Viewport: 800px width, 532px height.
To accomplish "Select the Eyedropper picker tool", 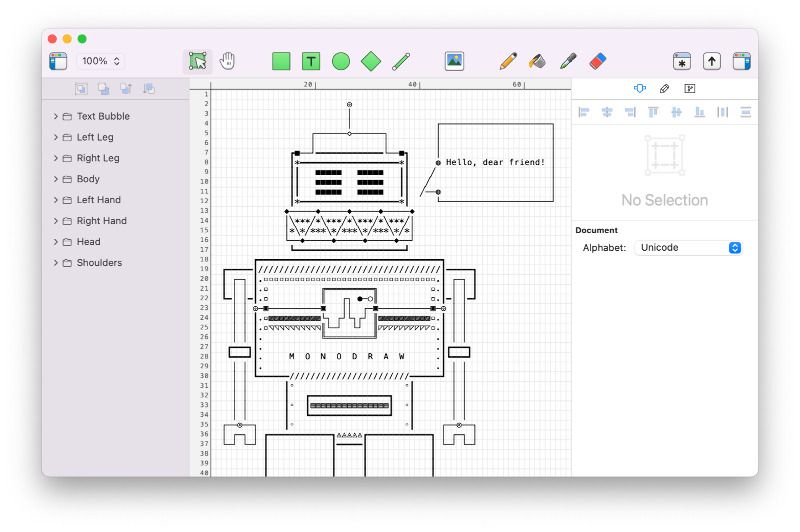I will point(568,61).
